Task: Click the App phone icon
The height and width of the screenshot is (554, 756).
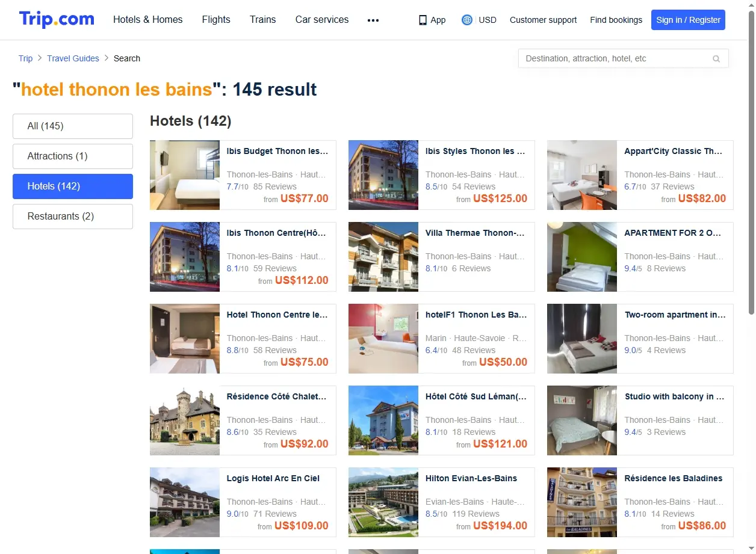Action: [423, 20]
